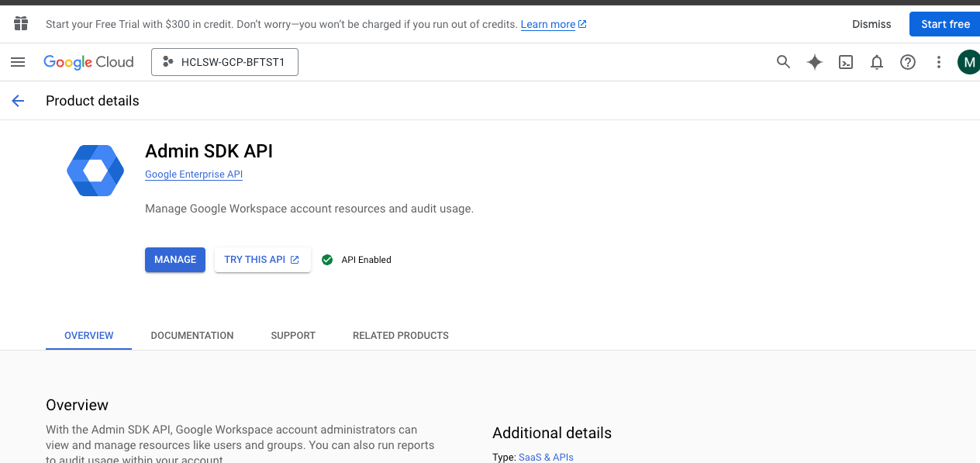Click the Try This API button
The width and height of the screenshot is (980, 463).
click(x=262, y=260)
